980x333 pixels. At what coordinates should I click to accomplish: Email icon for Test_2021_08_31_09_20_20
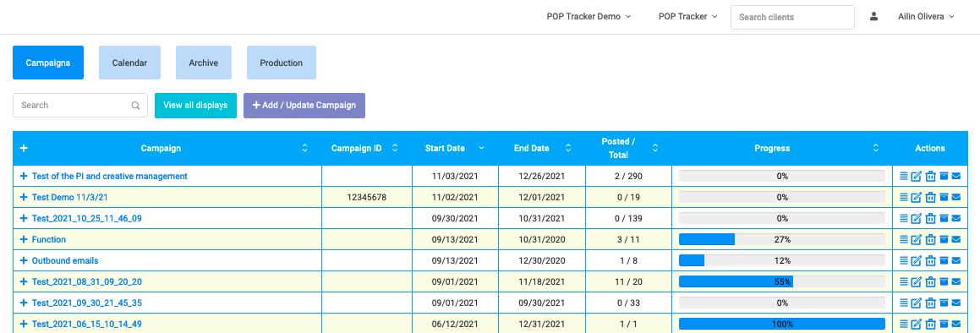955,282
